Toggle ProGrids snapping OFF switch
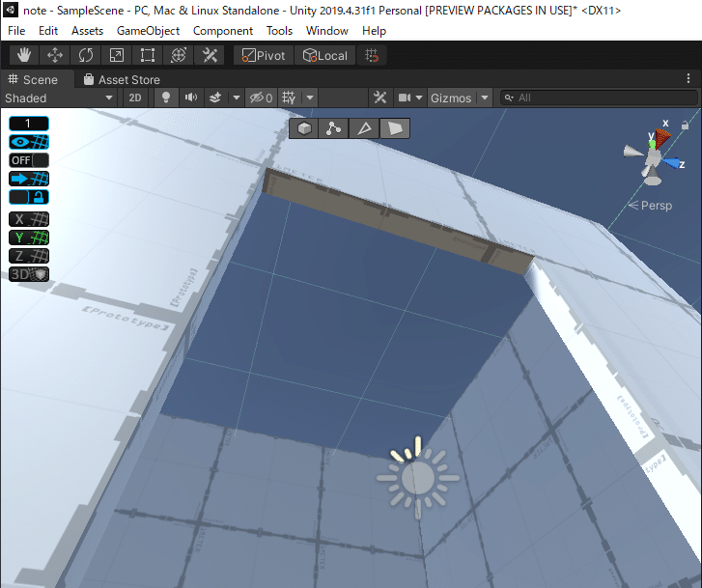702x588 pixels. 29,160
